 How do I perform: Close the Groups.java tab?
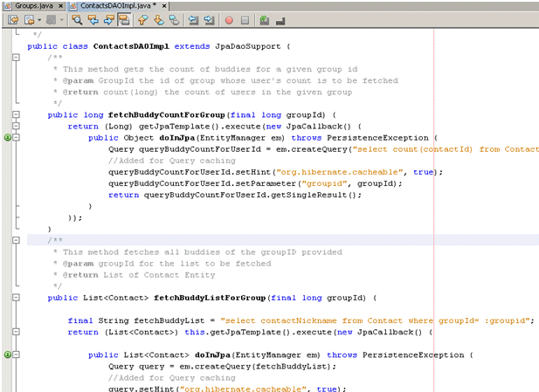[61, 6]
